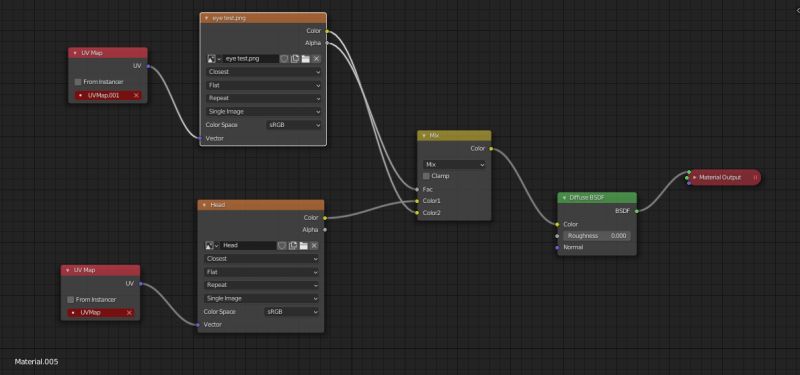Viewport: 800px width, 375px height.
Task: Open Repeat extension dropdown in Head node
Action: pos(262,285)
